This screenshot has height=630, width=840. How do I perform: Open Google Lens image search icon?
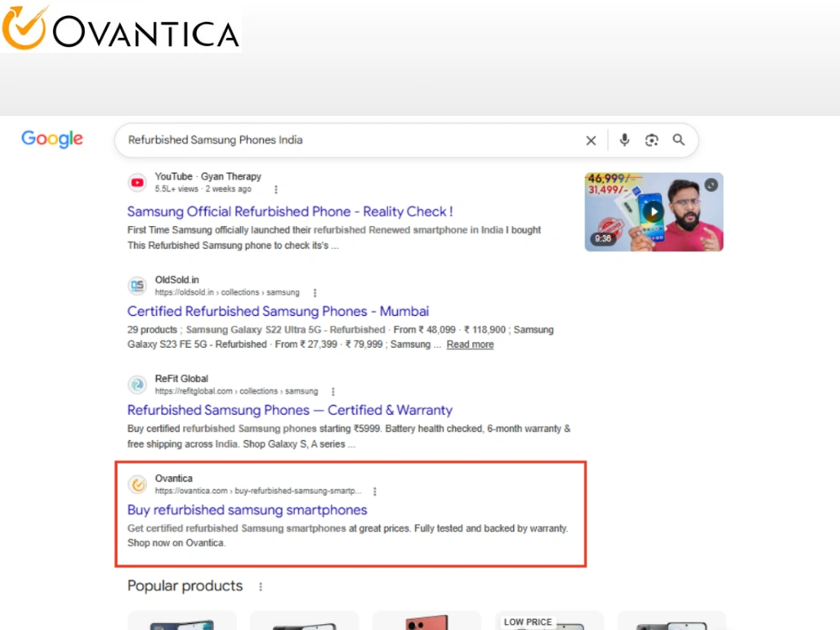652,139
